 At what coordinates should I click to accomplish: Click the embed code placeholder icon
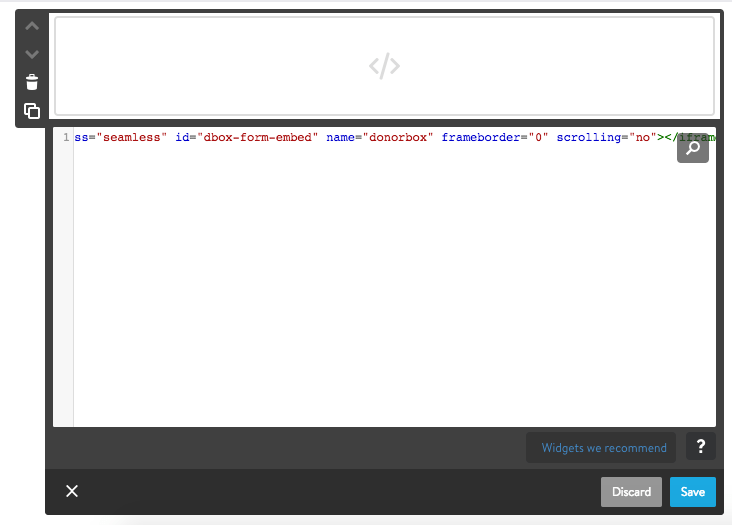tap(384, 66)
